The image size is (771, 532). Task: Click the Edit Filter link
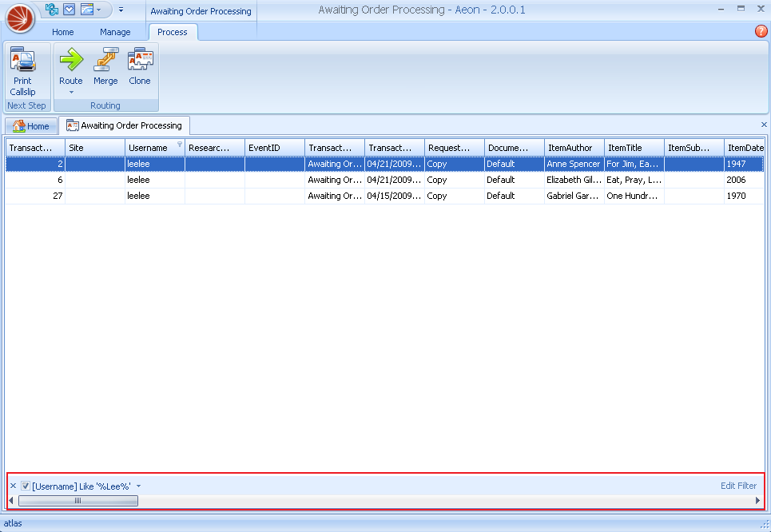[x=738, y=486]
